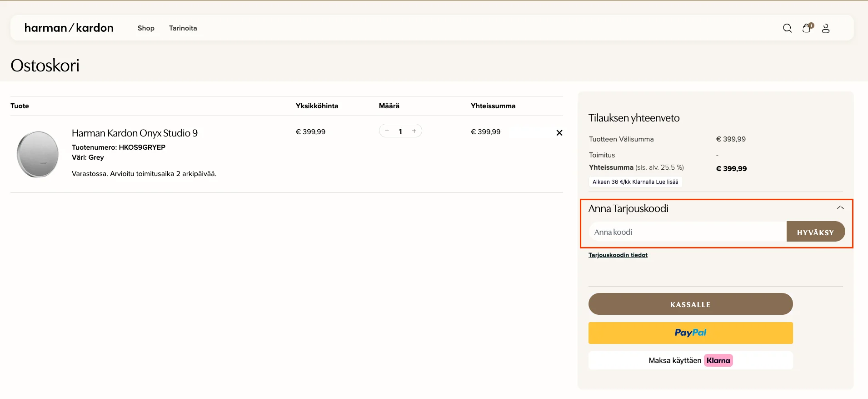The height and width of the screenshot is (399, 868).
Task: Open the search icon in header
Action: (x=788, y=28)
